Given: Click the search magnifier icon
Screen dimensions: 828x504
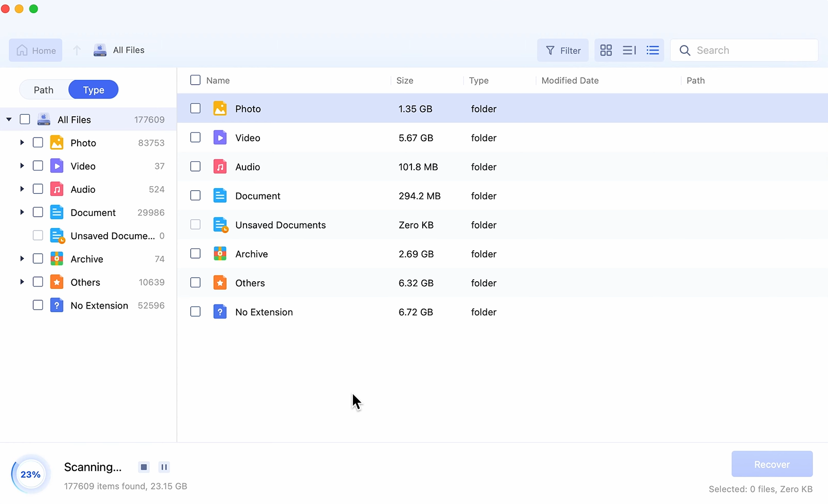Looking at the screenshot, I should 685,50.
